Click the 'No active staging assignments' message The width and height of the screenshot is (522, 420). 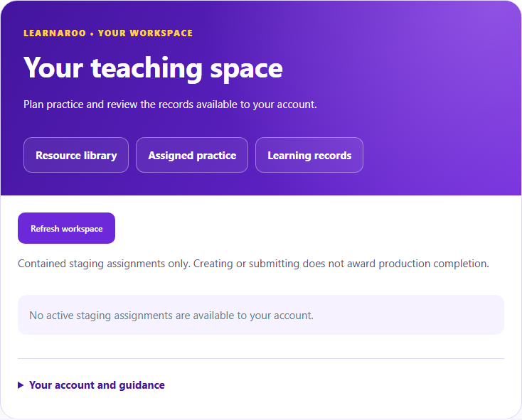pyautogui.click(x=171, y=316)
